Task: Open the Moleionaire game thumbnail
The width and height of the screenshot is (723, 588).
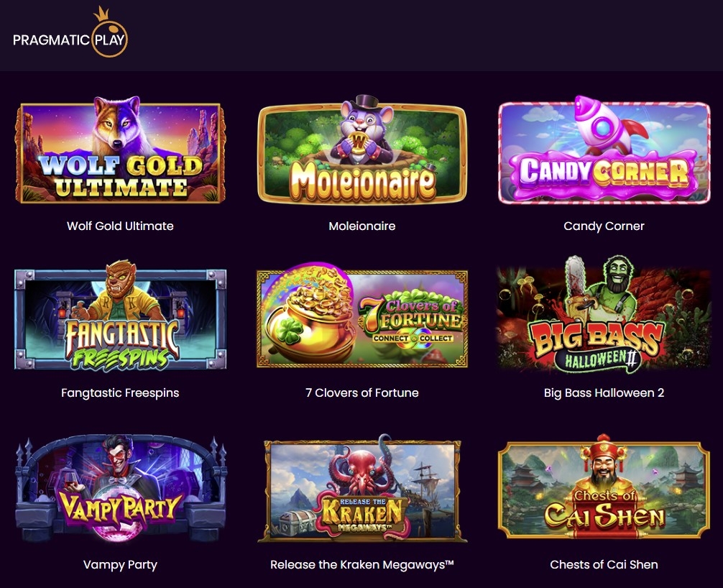Action: click(x=362, y=150)
